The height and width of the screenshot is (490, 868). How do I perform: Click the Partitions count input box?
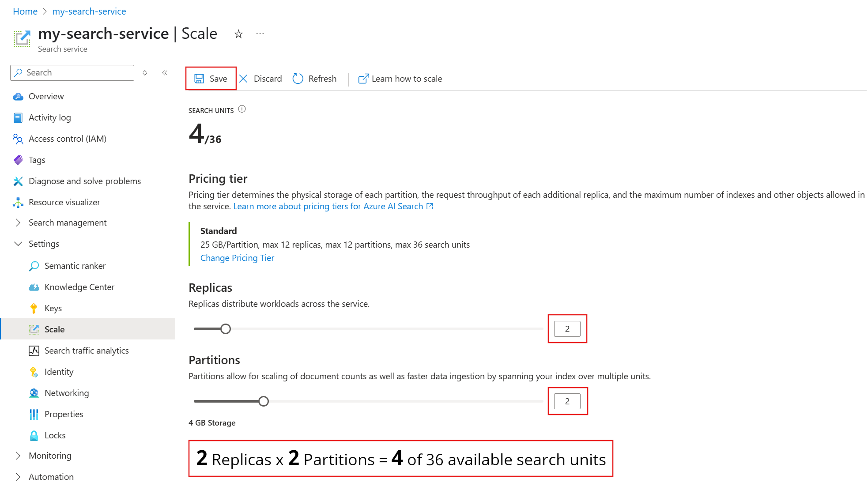tap(567, 401)
